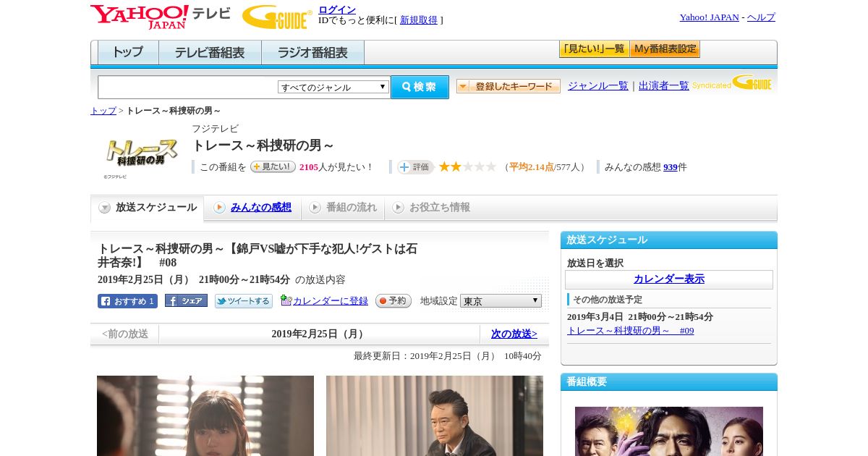Focus the program search text field
This screenshot has width=868, height=456.
pos(188,88)
